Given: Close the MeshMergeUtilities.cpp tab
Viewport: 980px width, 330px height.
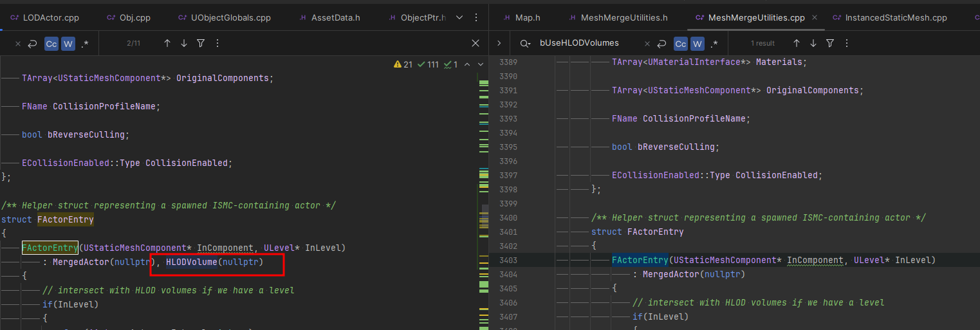Looking at the screenshot, I should 815,17.
